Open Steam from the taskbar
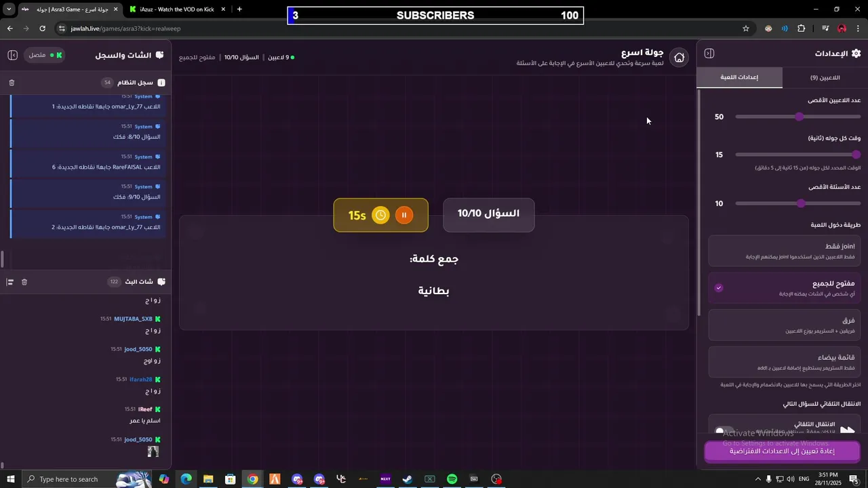 click(x=408, y=479)
